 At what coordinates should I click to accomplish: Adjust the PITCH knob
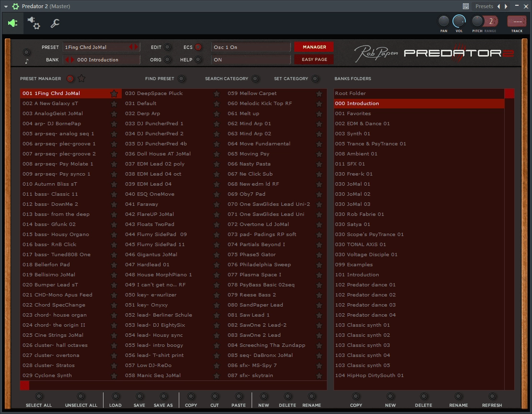pos(477,22)
